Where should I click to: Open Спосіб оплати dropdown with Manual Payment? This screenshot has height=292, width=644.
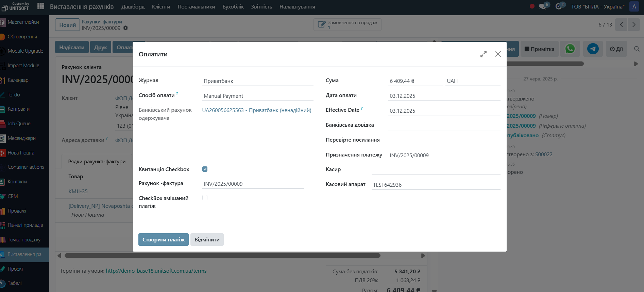257,96
